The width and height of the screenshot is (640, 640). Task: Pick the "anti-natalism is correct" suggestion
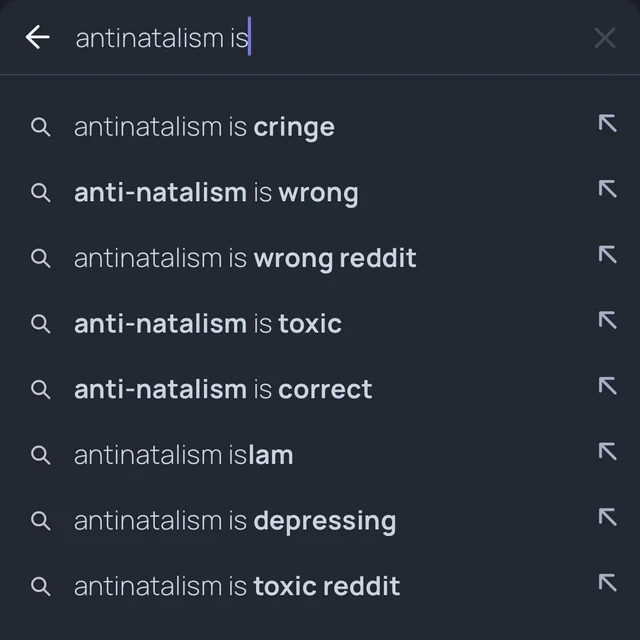click(223, 389)
